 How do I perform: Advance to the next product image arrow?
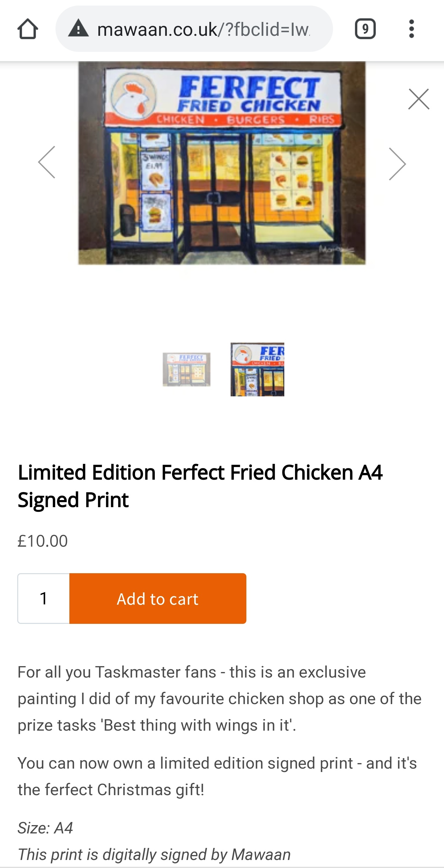(x=397, y=164)
